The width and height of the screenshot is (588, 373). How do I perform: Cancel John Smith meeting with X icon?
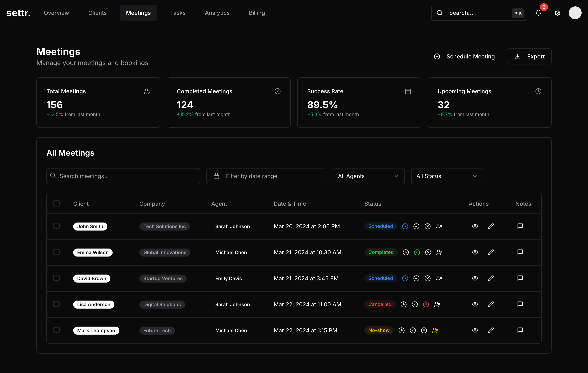coord(428,227)
